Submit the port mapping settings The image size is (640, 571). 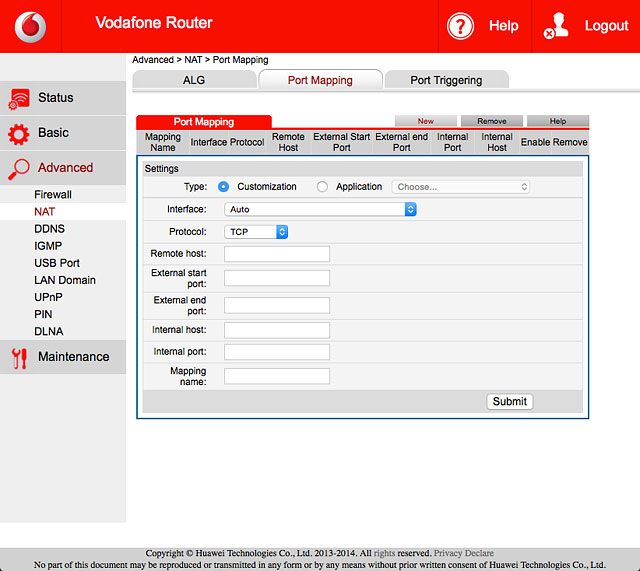point(509,402)
